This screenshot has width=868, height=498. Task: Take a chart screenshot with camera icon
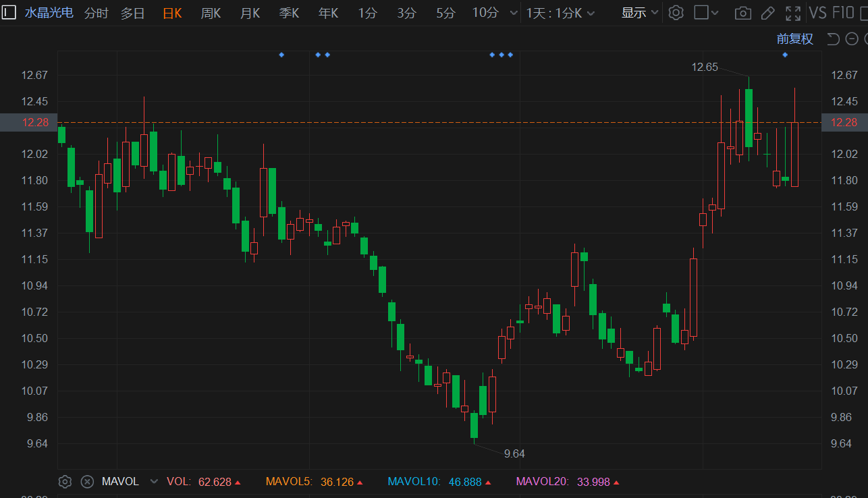click(x=742, y=13)
